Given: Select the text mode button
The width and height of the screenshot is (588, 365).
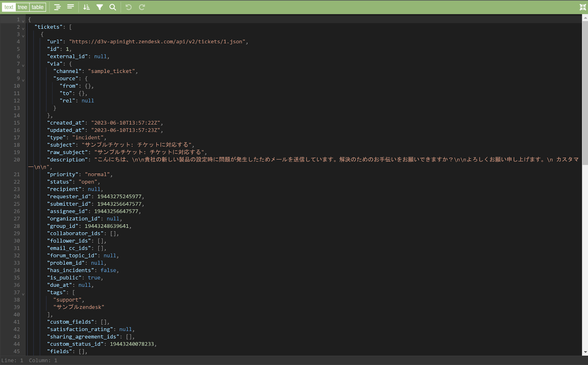Looking at the screenshot, I should (x=9, y=7).
